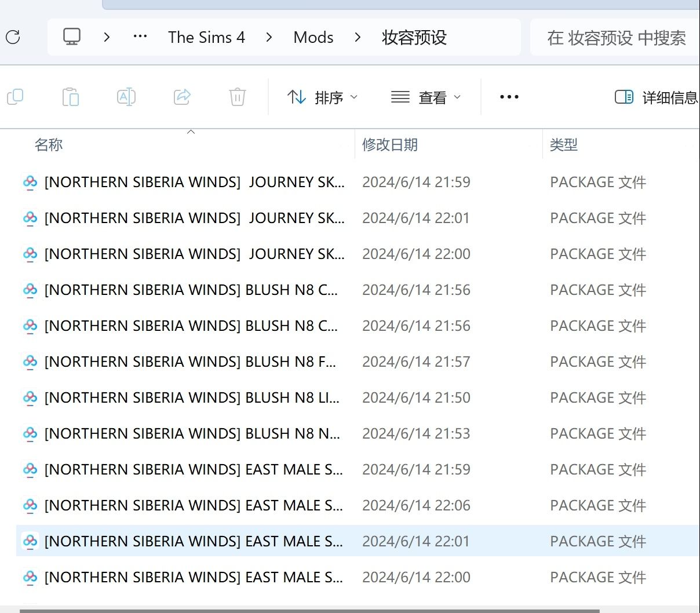700x613 pixels.
Task: Click the Rename toolbar icon
Action: pyautogui.click(x=126, y=97)
